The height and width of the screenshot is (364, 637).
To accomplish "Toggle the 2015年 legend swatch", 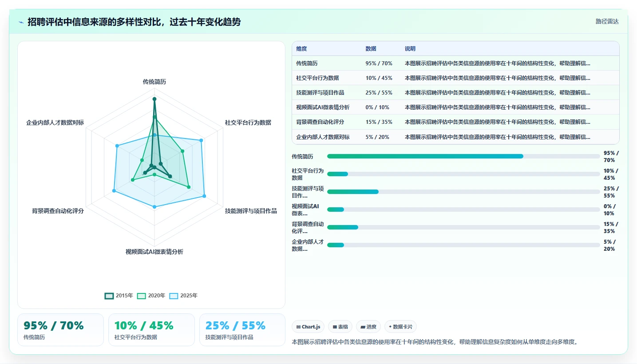I will point(109,296).
